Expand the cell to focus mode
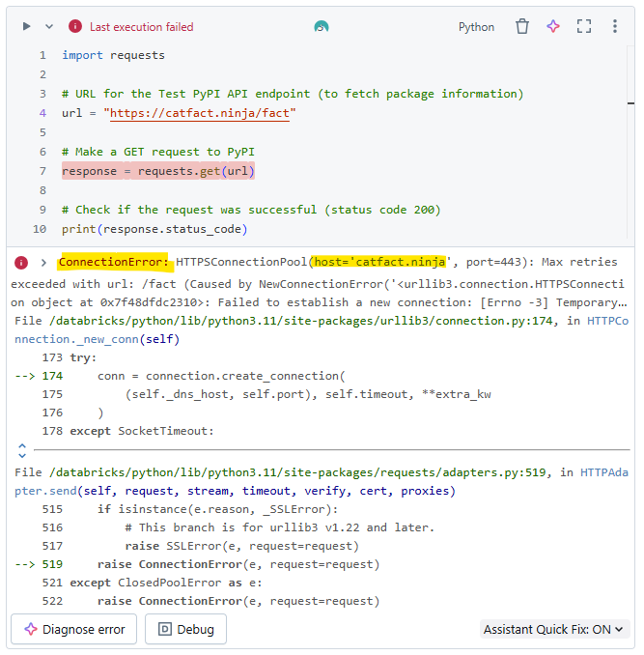Screen dimensions: 644x655 [584, 27]
